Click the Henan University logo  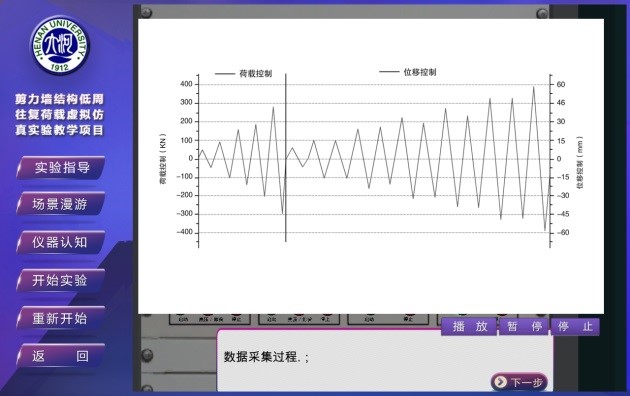[x=59, y=45]
